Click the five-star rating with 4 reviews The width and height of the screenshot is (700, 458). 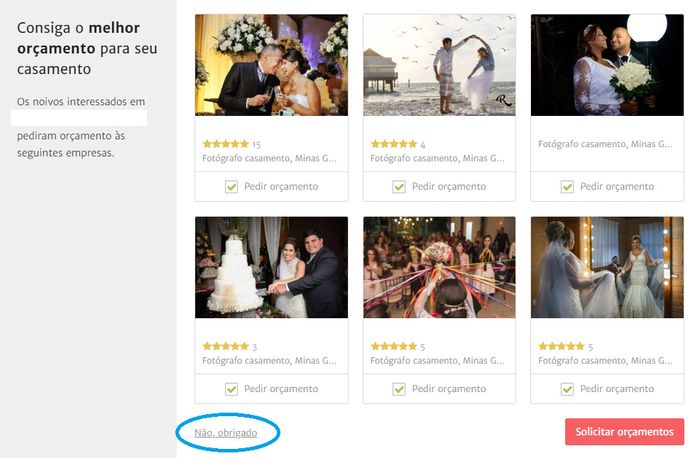point(398,144)
